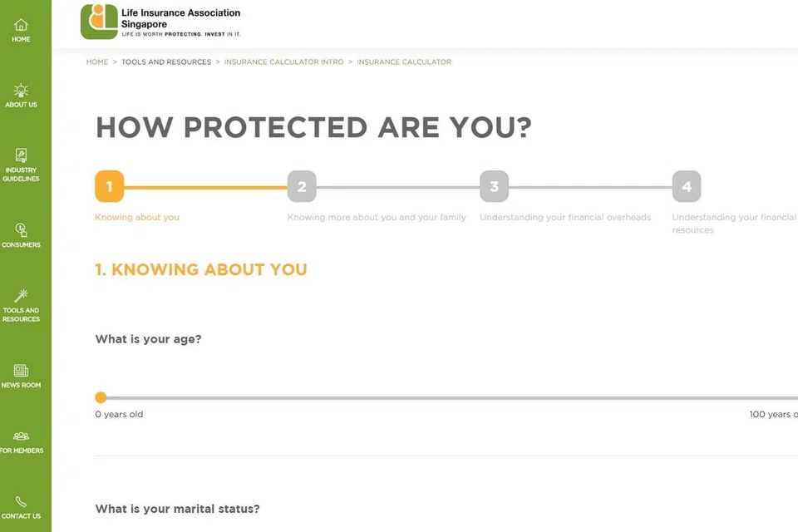Select the Consumers sidebar icon
The height and width of the screenshot is (532, 798).
[x=21, y=230]
